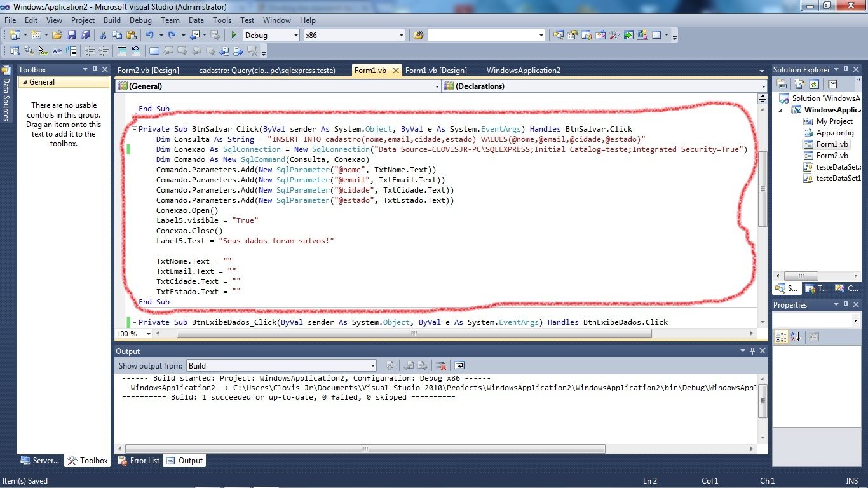Switch to the cadastro Query tab
This screenshot has height=488, width=868.
click(267, 71)
